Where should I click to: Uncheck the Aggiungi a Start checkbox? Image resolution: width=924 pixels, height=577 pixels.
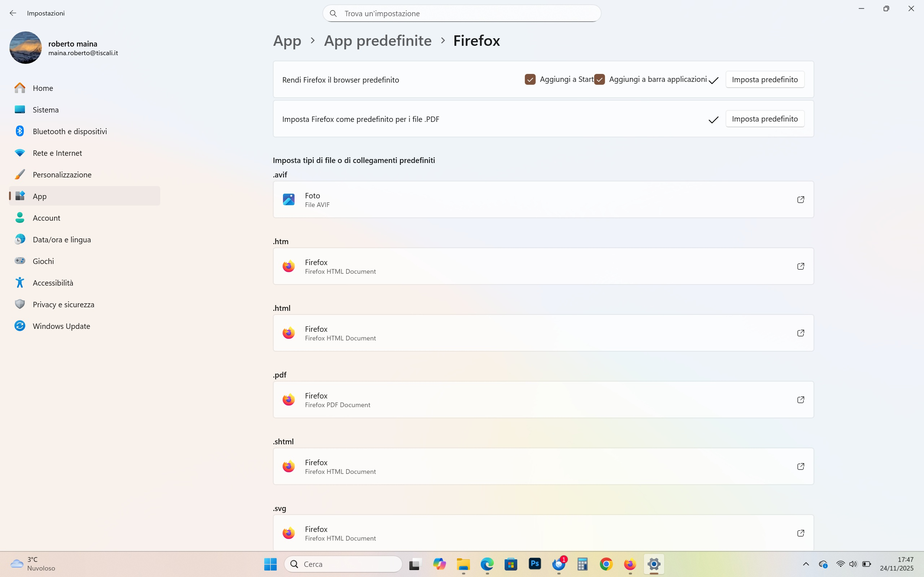pyautogui.click(x=530, y=79)
